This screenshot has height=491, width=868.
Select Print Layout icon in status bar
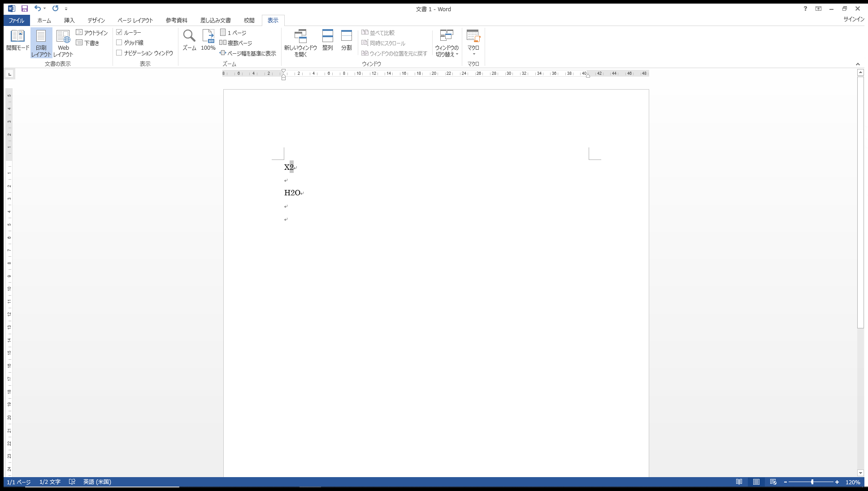(x=756, y=482)
